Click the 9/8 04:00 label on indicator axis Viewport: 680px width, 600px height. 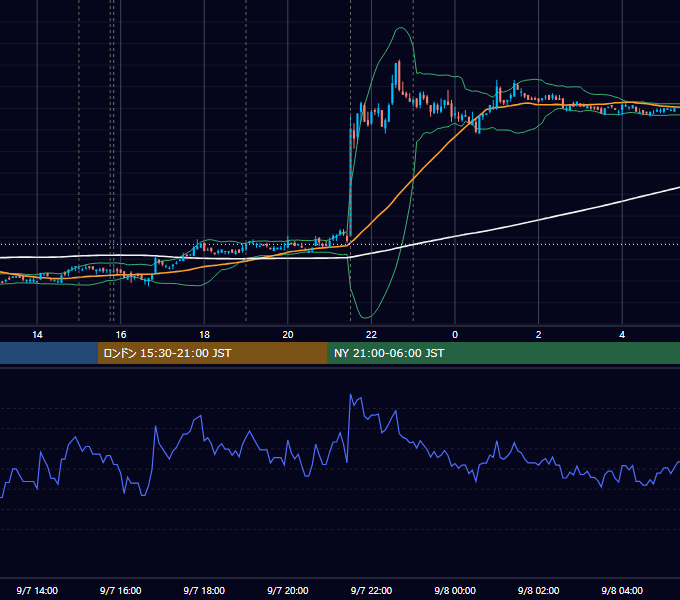[622, 590]
